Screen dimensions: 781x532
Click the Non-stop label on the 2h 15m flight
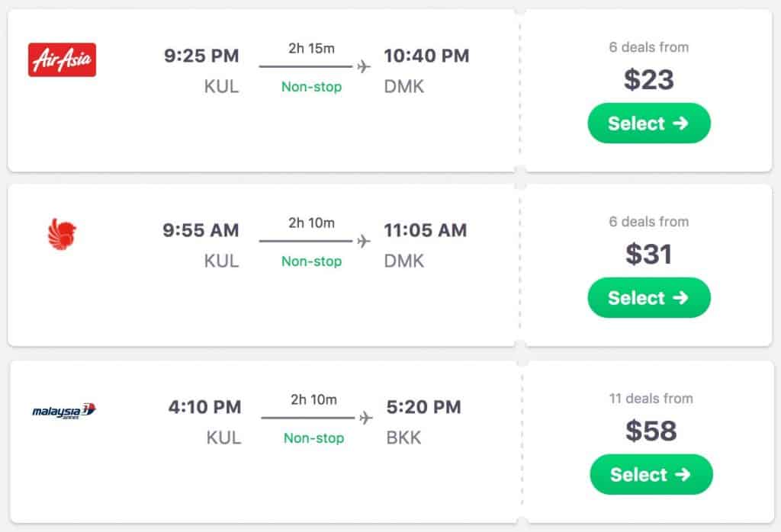coord(311,87)
